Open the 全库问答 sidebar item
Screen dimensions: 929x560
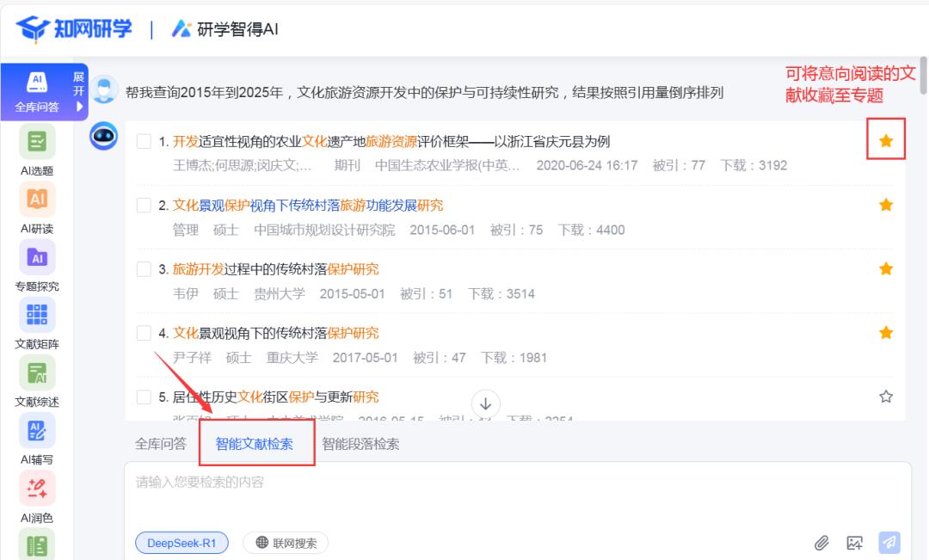[x=37, y=92]
